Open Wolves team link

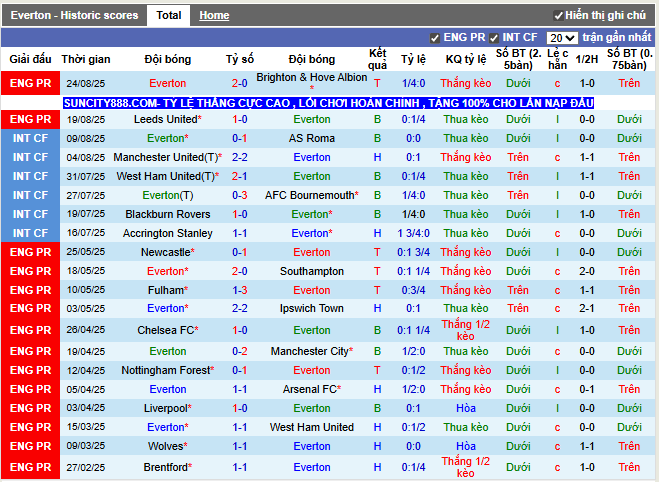[166, 446]
